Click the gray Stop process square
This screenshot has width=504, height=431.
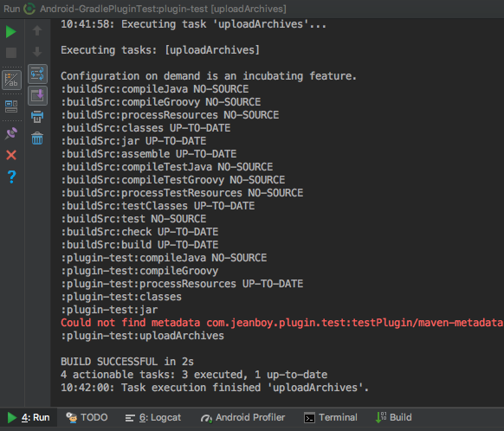[x=11, y=53]
